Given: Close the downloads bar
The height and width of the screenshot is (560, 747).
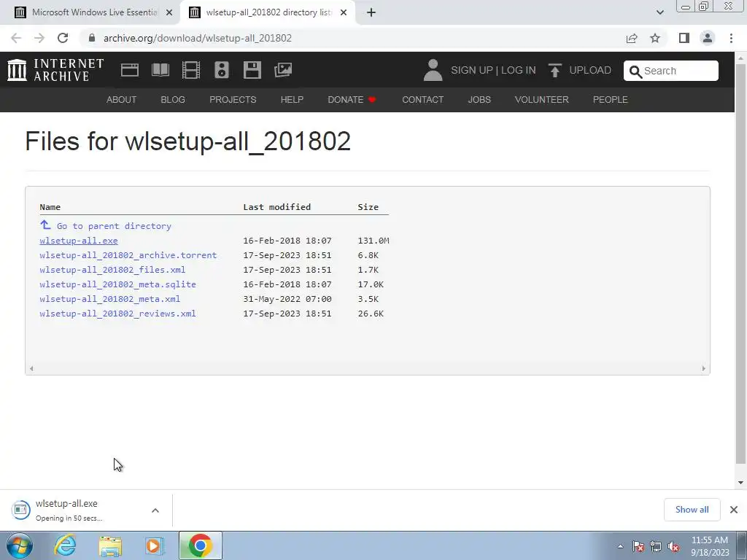Looking at the screenshot, I should [734, 510].
